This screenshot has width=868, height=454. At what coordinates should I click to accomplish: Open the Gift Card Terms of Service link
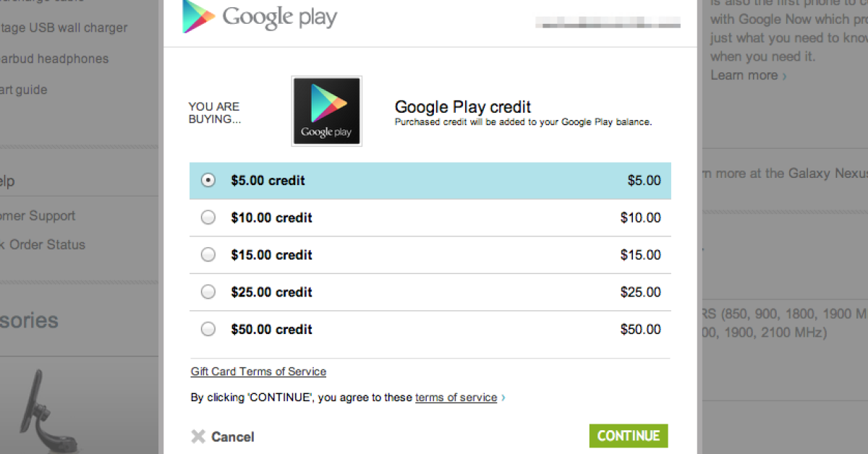tap(258, 372)
